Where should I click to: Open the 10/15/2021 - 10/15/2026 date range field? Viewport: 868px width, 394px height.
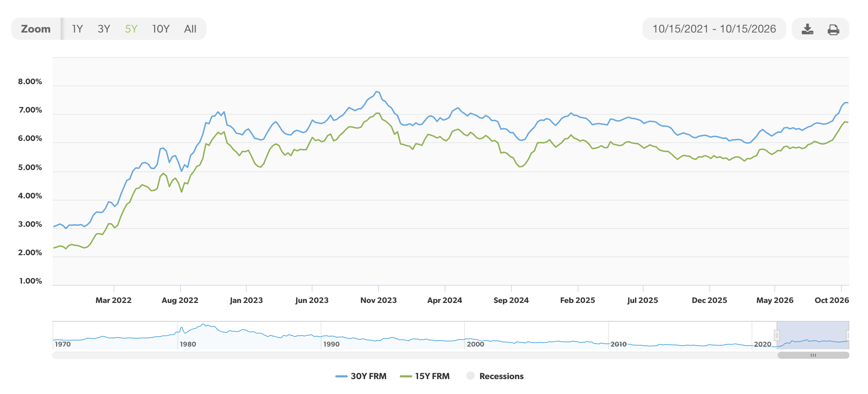[714, 29]
